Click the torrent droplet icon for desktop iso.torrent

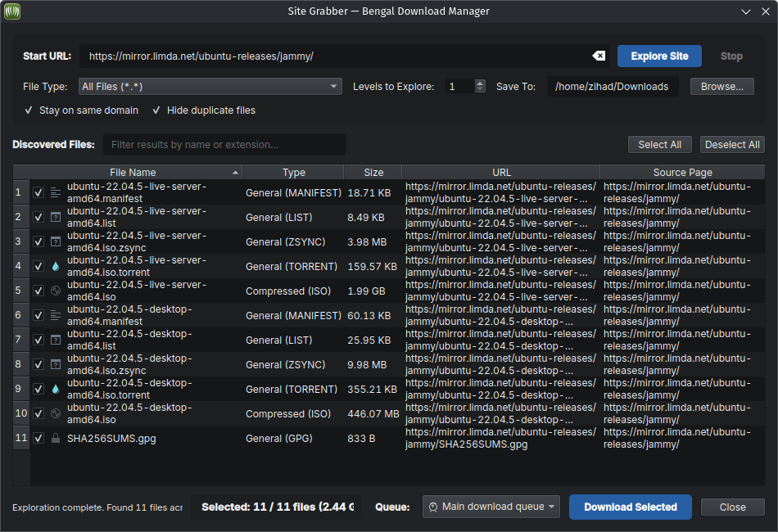pyautogui.click(x=56, y=389)
